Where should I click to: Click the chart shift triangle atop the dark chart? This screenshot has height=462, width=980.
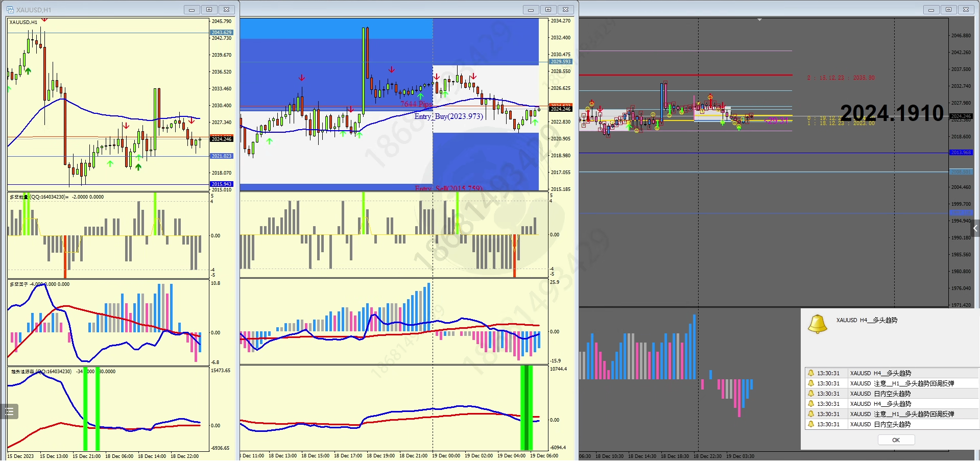759,20
